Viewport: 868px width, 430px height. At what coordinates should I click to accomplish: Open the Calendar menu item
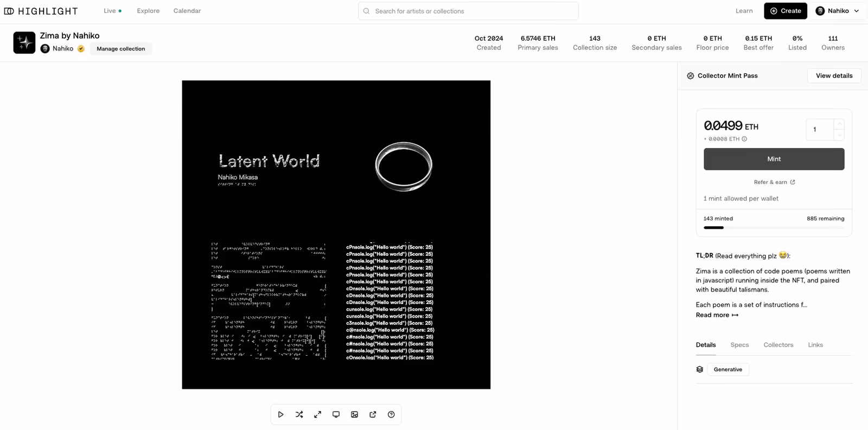point(187,11)
